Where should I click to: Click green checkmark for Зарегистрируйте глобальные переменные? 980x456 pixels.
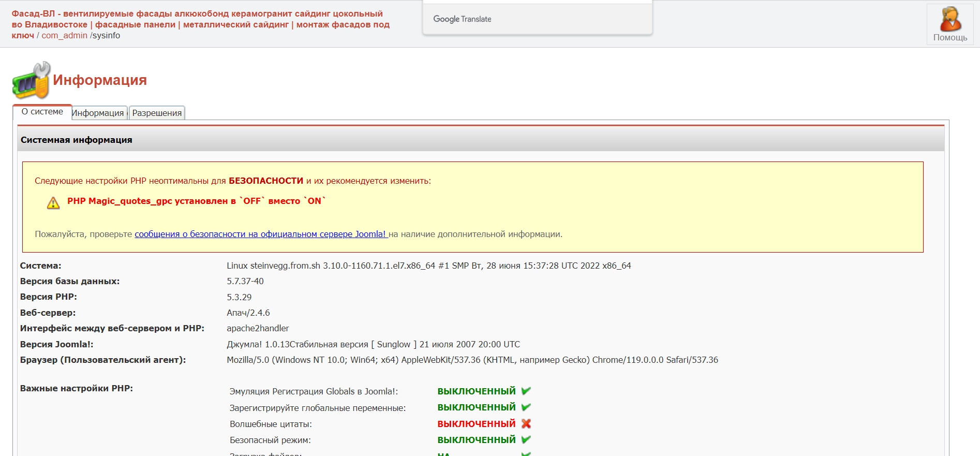point(526,407)
